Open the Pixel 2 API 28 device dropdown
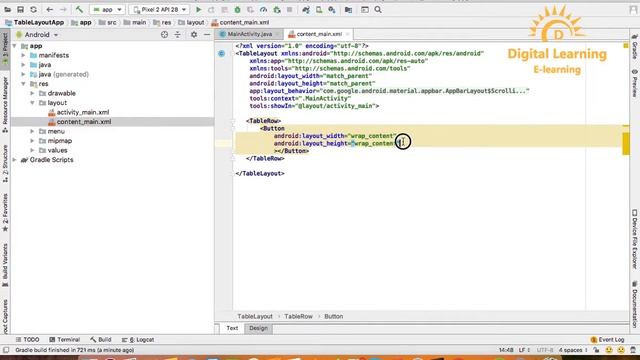The width and height of the screenshot is (640, 360). 159,9
